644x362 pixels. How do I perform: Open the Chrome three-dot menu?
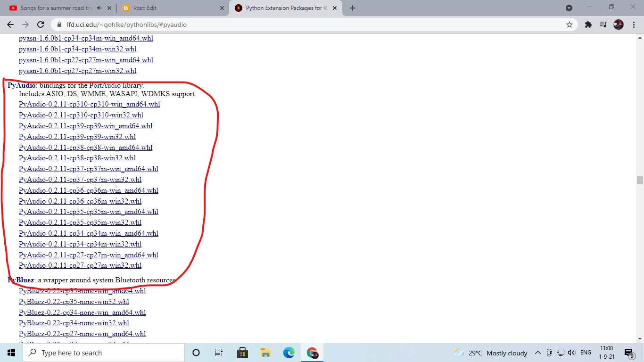pos(634,25)
